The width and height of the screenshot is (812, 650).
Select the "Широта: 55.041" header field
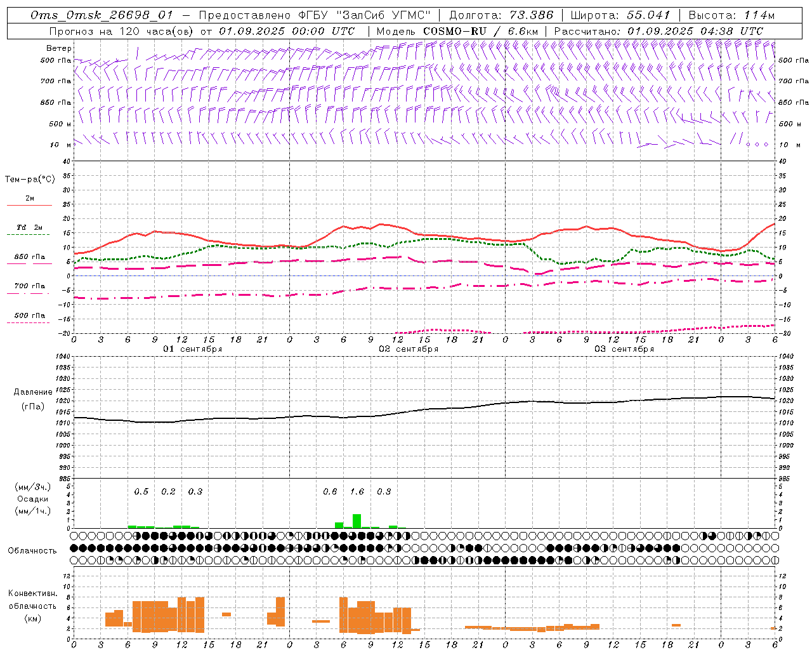(x=620, y=15)
